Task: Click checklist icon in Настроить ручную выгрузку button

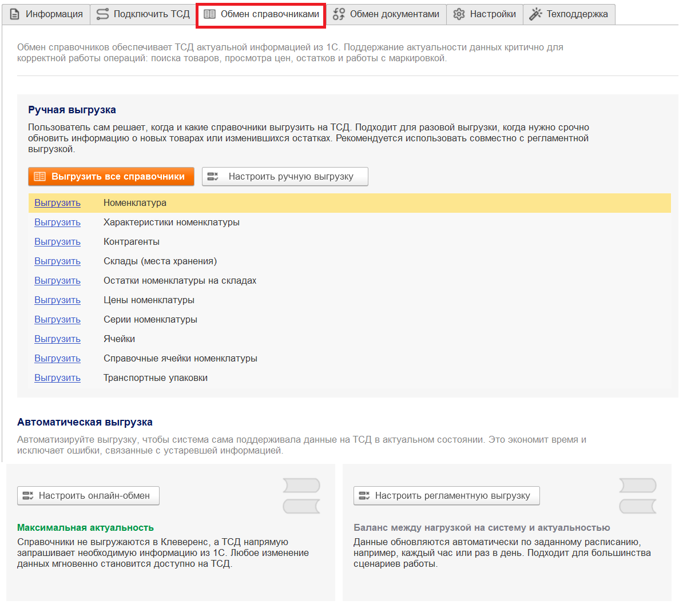Action: click(x=213, y=177)
